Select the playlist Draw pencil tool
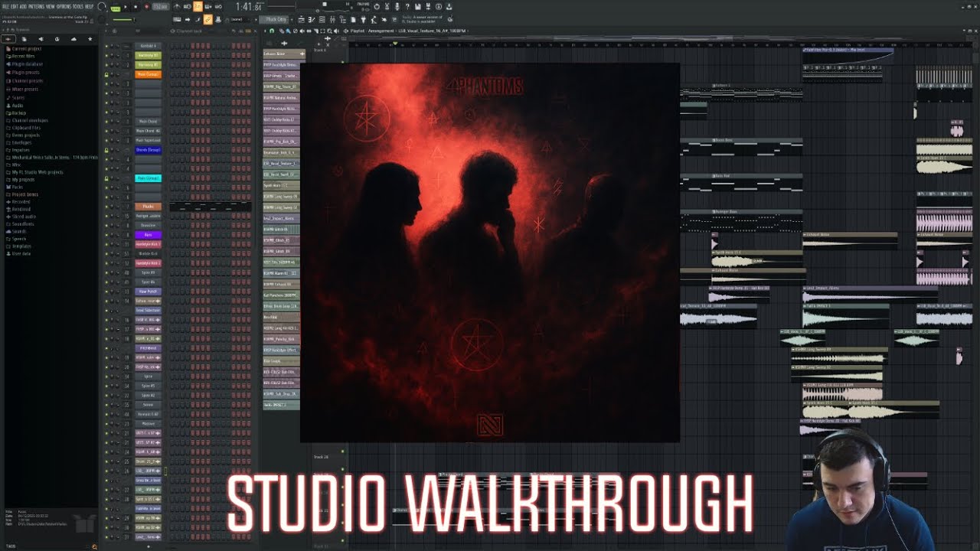 point(281,31)
